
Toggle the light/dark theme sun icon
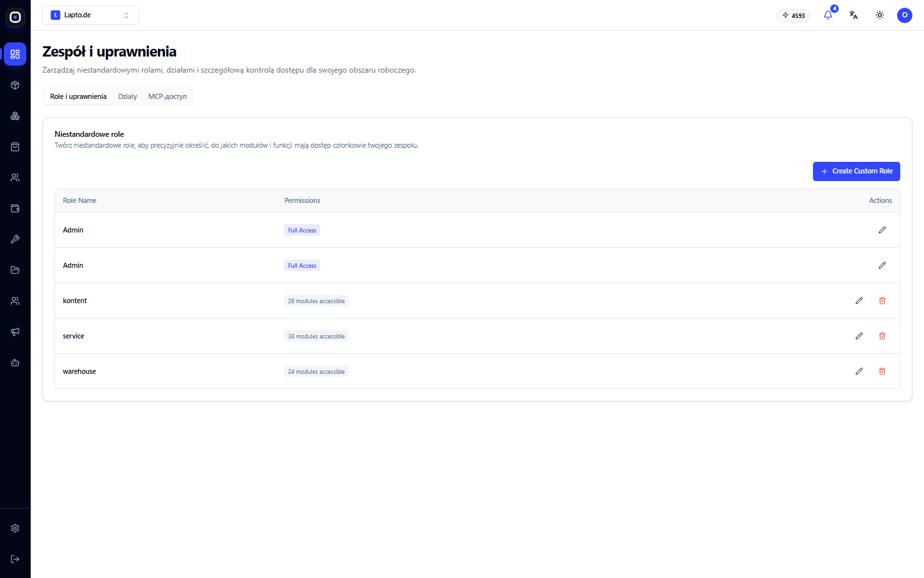(880, 15)
